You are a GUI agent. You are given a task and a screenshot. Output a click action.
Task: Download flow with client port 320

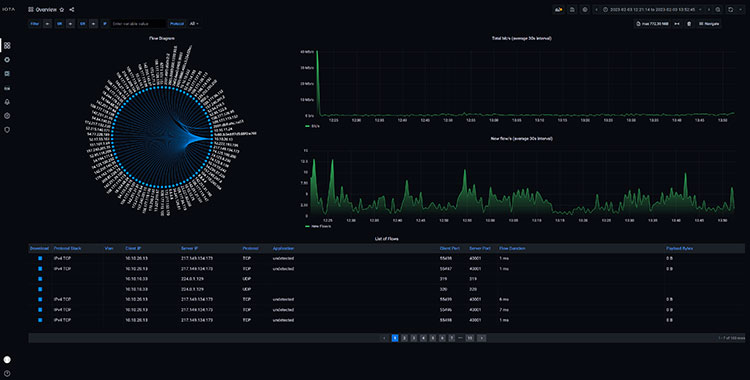coord(40,289)
